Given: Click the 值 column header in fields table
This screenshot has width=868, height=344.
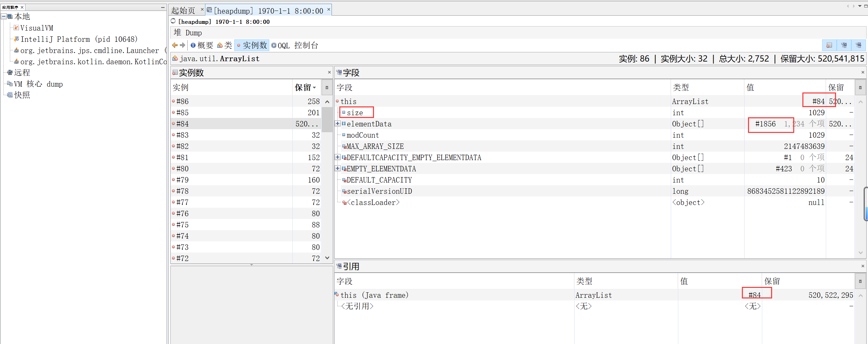Looking at the screenshot, I should pos(785,87).
